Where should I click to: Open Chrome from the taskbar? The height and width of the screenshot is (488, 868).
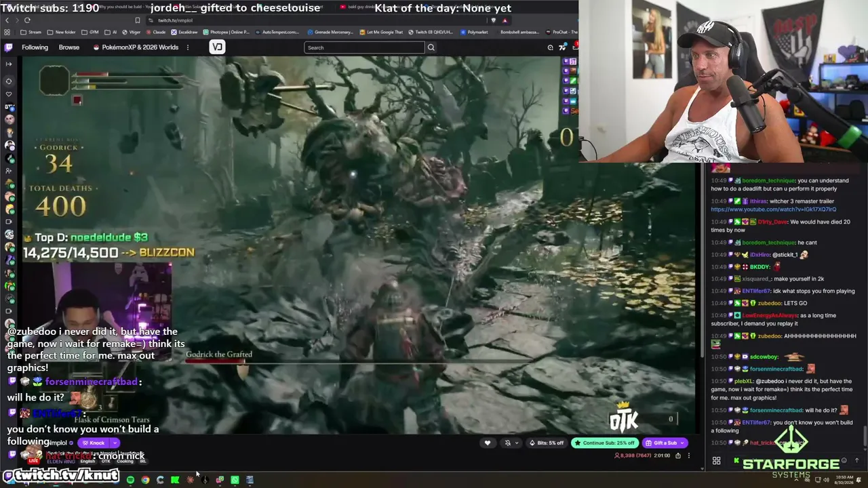click(145, 480)
